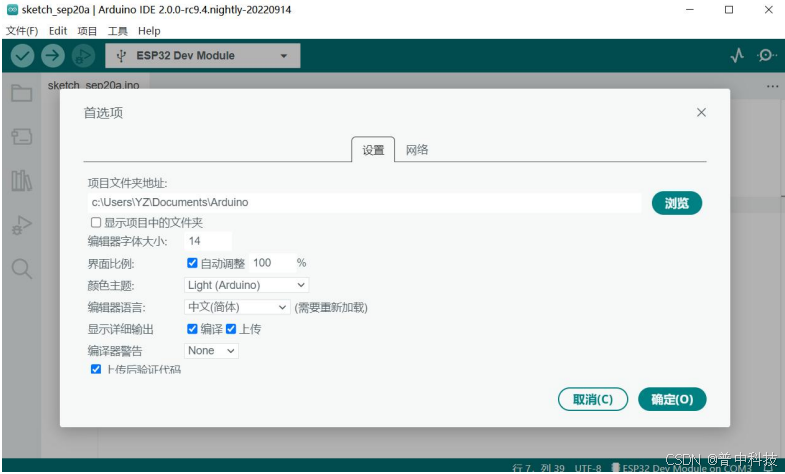Start the Debug toolbar icon
The image size is (785, 474).
pyautogui.click(x=83, y=56)
